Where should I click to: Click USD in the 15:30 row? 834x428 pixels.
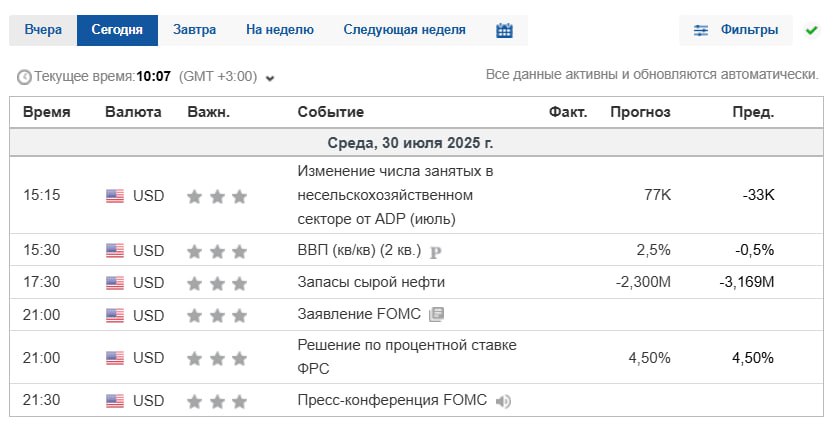pyautogui.click(x=148, y=250)
